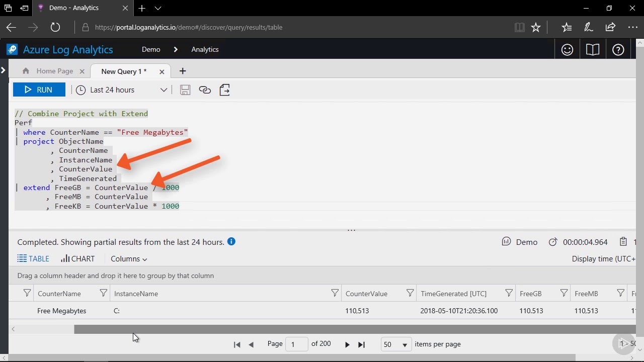Open the Last 24 hours time range dropdown

(122, 90)
